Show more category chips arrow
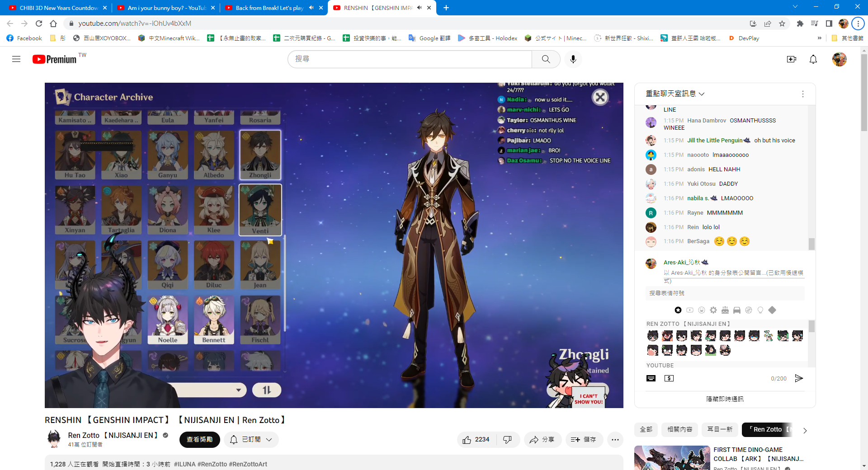 tap(805, 430)
